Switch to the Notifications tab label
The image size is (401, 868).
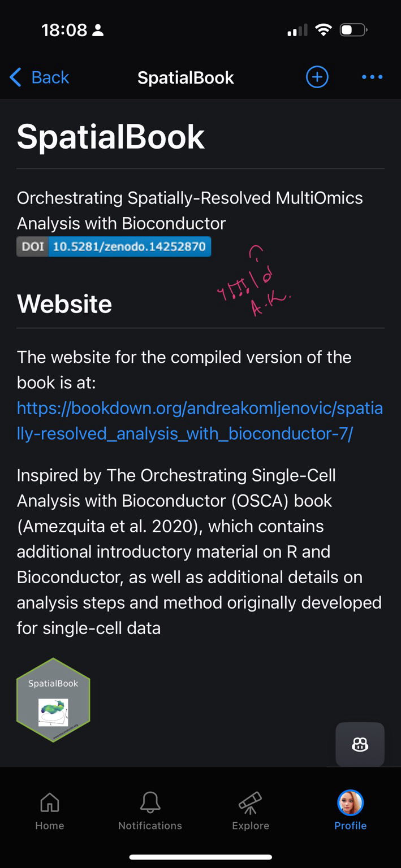[150, 826]
